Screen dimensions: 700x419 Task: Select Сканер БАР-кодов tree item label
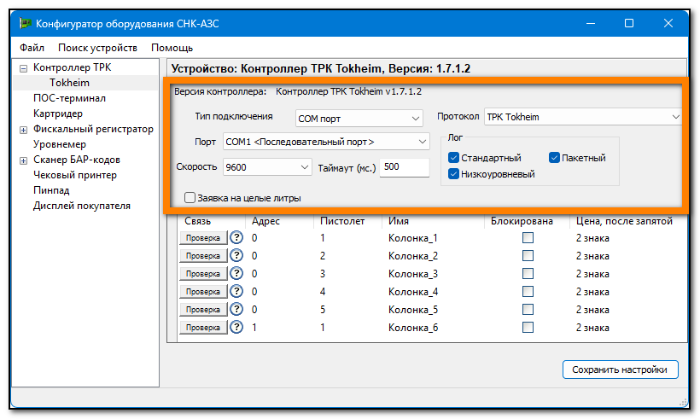[76, 159]
